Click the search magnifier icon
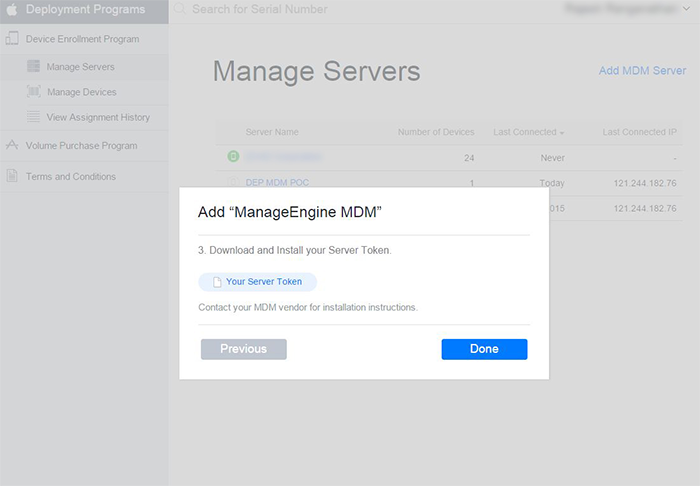The image size is (700, 486). [x=180, y=9]
